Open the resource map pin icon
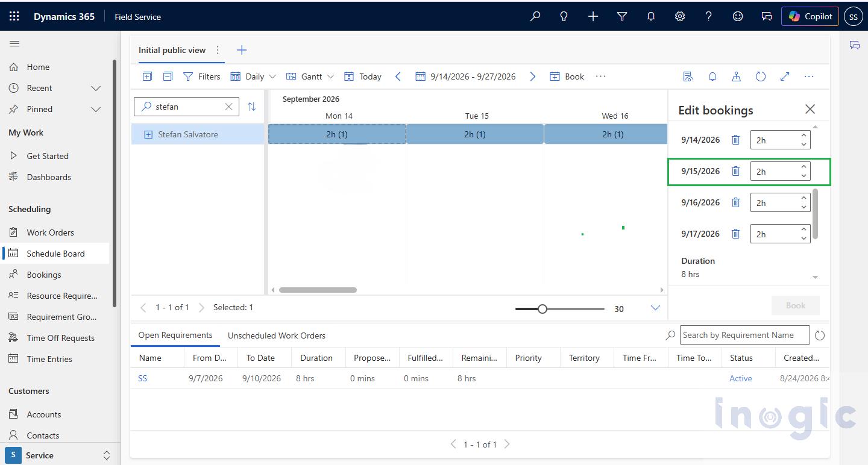The width and height of the screenshot is (868, 465). pyautogui.click(x=736, y=76)
